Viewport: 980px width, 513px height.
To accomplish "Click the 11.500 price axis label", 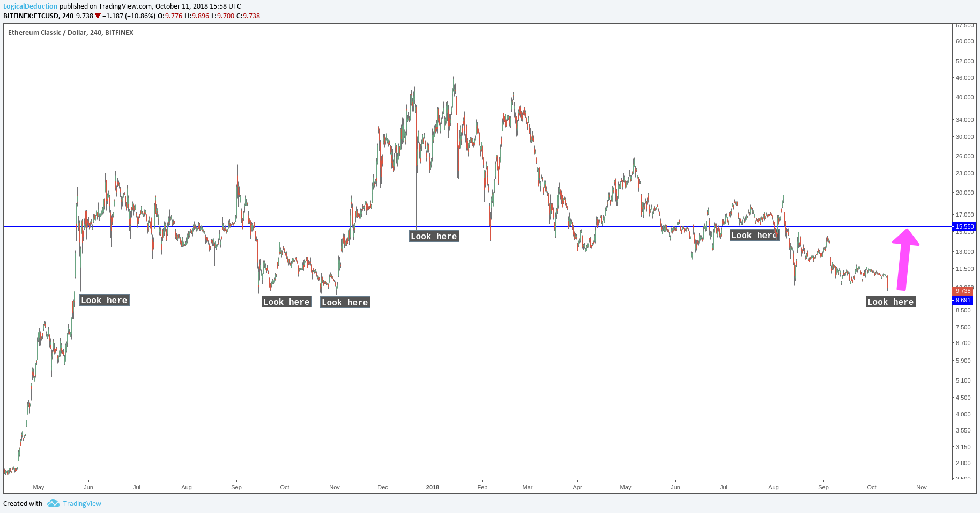I will 964,269.
